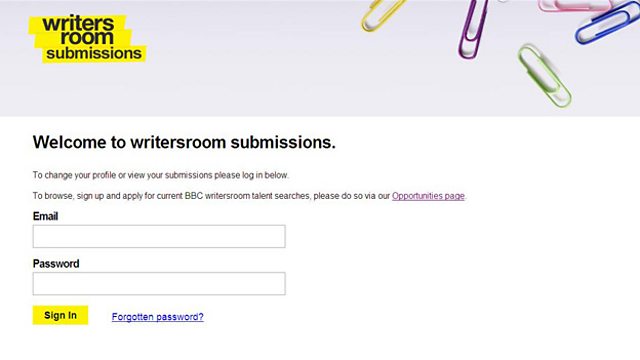Click the purple paperclip graphic
This screenshot has height=360, width=640.
coord(473,28)
